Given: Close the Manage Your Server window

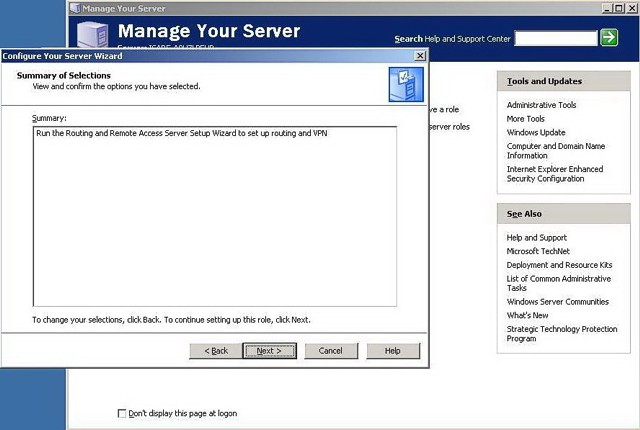Looking at the screenshot, I should 632,8.
